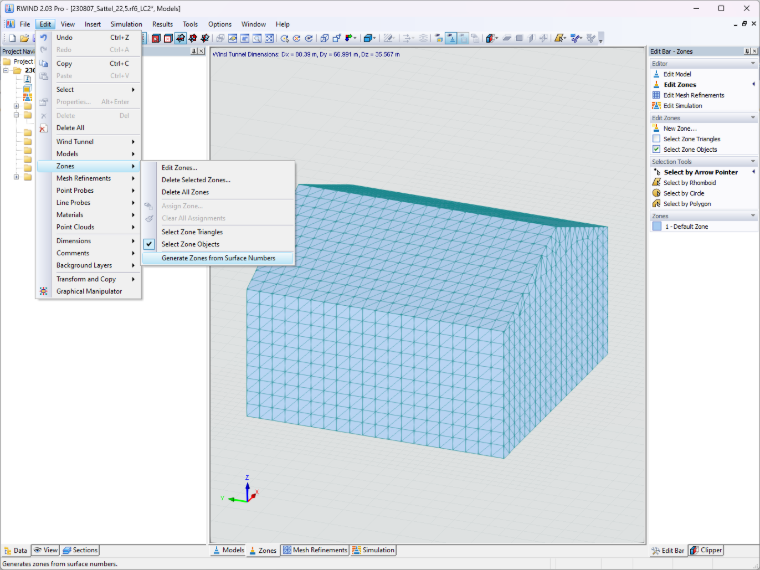This screenshot has height=570, width=760.
Task: Click the first red cube toolbar icon
Action: click(x=156, y=38)
